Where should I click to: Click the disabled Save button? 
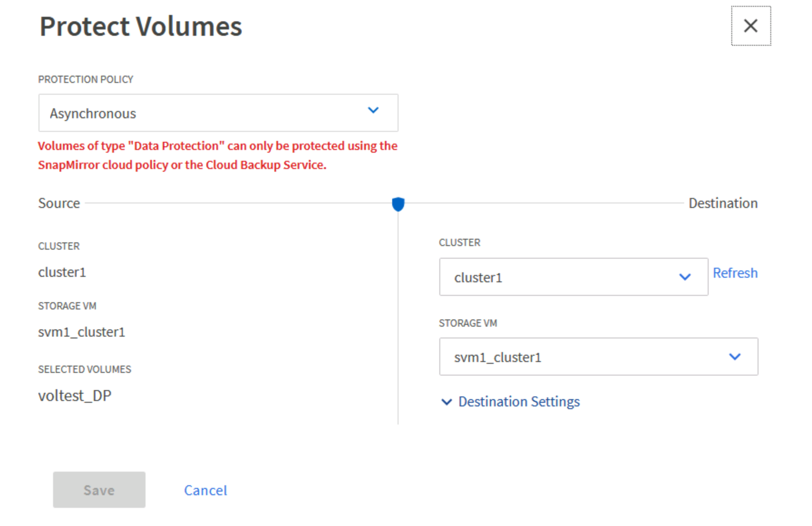[x=99, y=490]
